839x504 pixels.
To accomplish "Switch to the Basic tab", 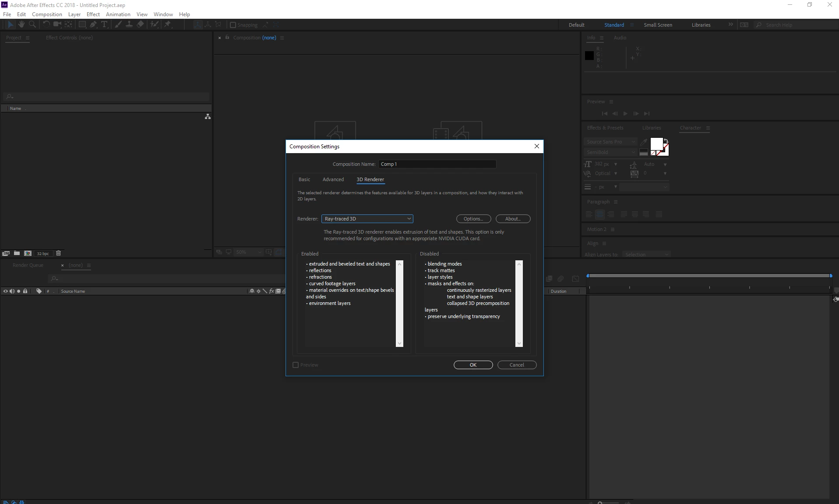I will click(304, 179).
